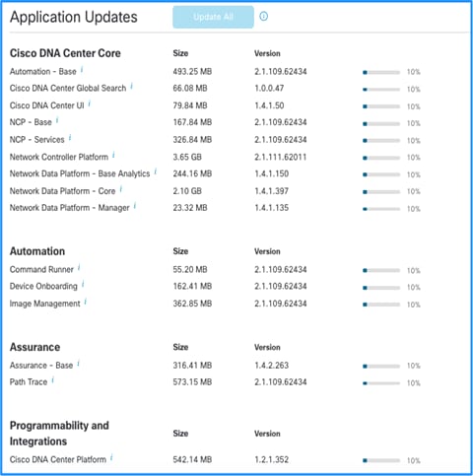Image resolution: width=473 pixels, height=476 pixels.
Task: Click the Assurance - Base label
Action: (41, 366)
